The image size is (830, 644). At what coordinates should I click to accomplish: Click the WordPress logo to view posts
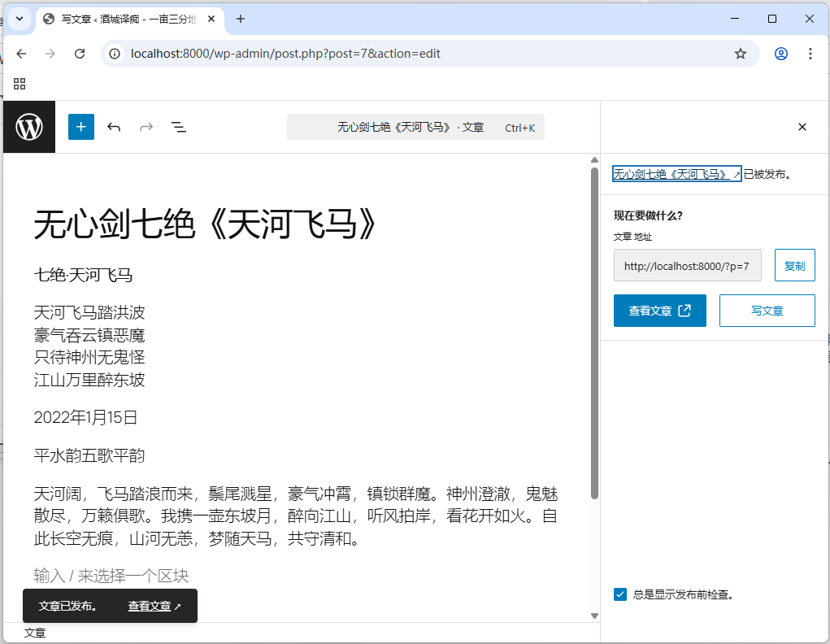(29, 127)
